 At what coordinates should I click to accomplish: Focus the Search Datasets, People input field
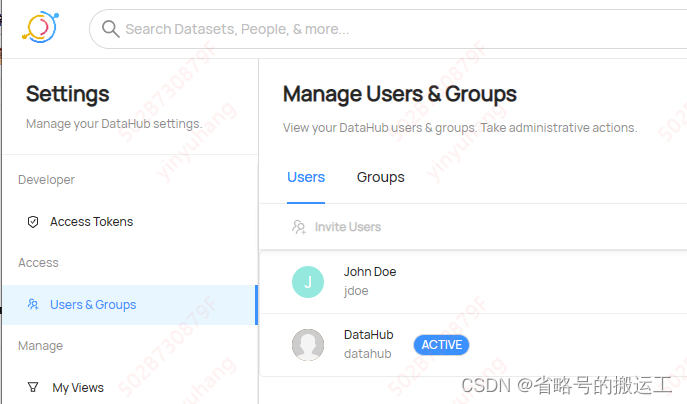[x=388, y=29]
